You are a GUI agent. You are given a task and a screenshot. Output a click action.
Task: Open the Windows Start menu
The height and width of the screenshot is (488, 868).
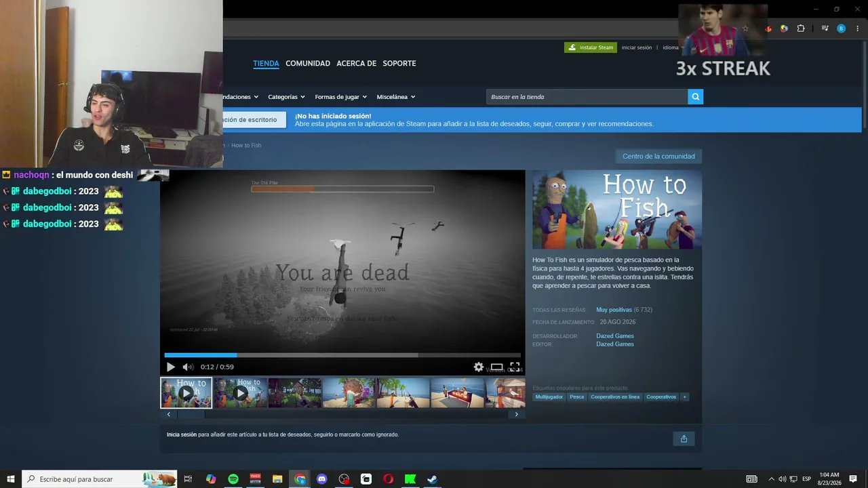click(x=11, y=479)
